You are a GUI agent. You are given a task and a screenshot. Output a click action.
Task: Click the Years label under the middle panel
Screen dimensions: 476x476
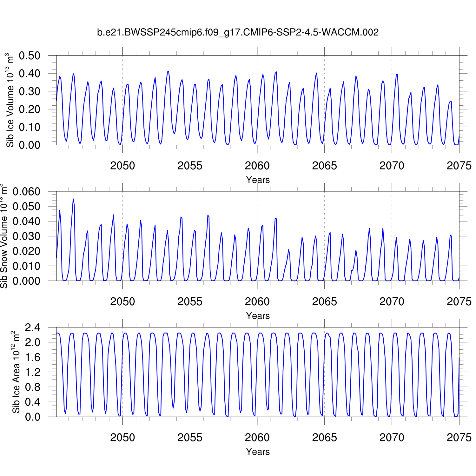[258, 316]
